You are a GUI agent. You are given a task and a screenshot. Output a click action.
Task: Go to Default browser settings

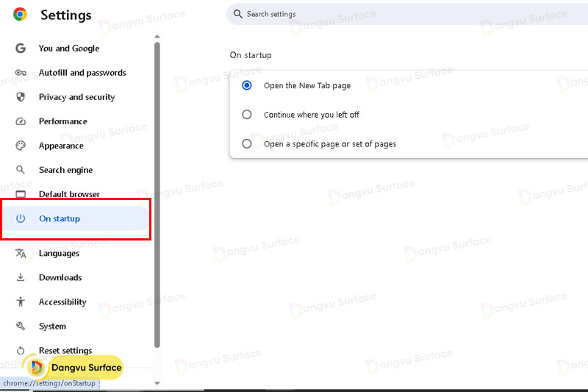click(69, 194)
